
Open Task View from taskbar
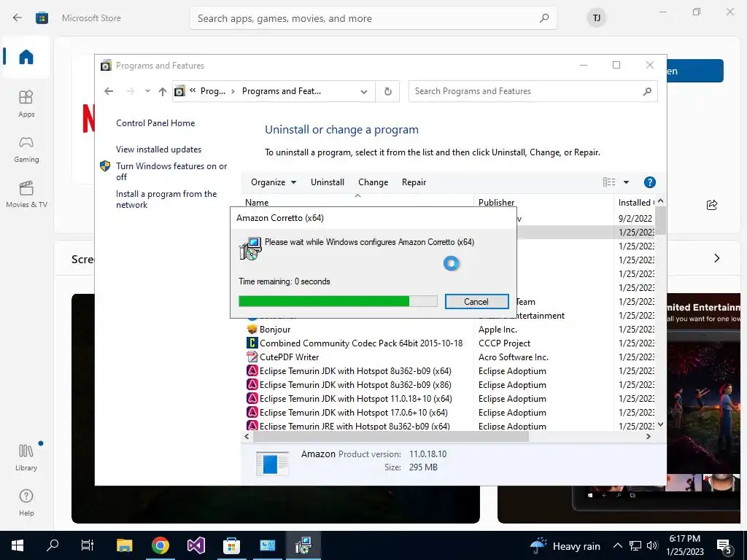pos(88,545)
